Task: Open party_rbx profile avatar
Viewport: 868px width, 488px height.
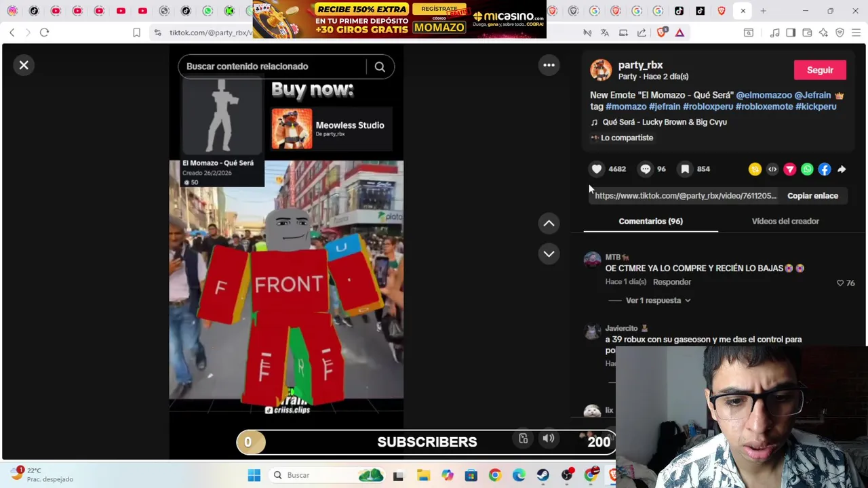Action: pos(600,70)
